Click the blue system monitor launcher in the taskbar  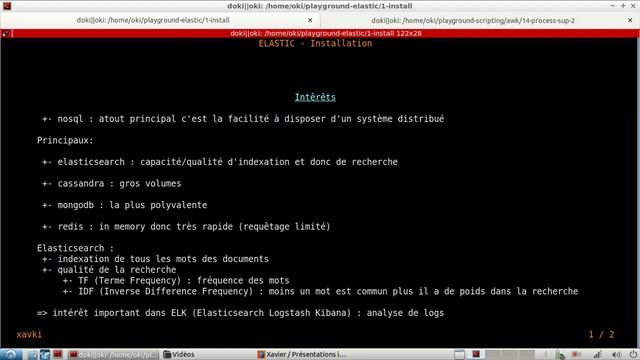tap(45, 354)
